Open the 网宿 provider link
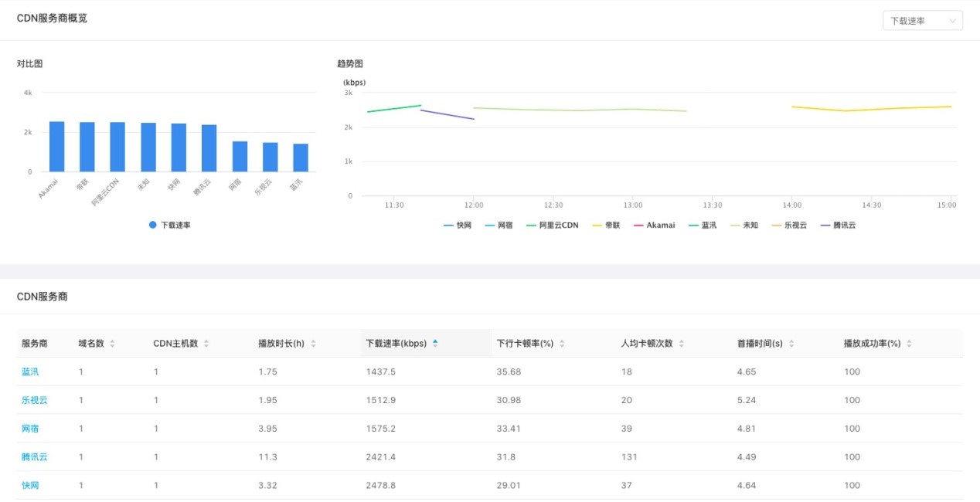This screenshot has height=502, width=980. click(30, 429)
